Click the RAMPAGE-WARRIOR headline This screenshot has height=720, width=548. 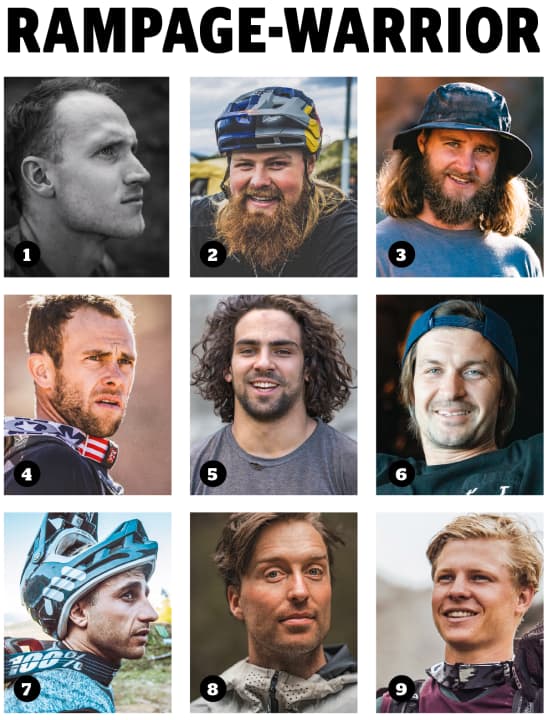[274, 29]
